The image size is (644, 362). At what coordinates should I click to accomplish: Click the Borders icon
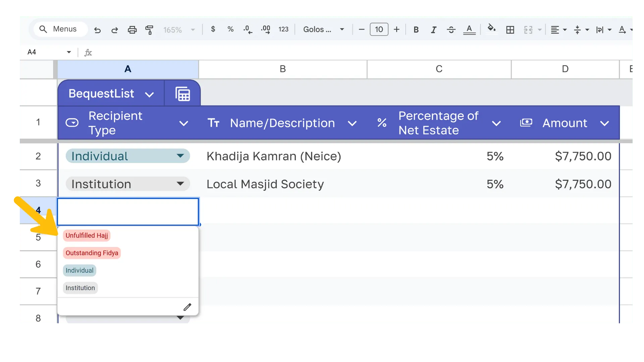[x=510, y=30]
